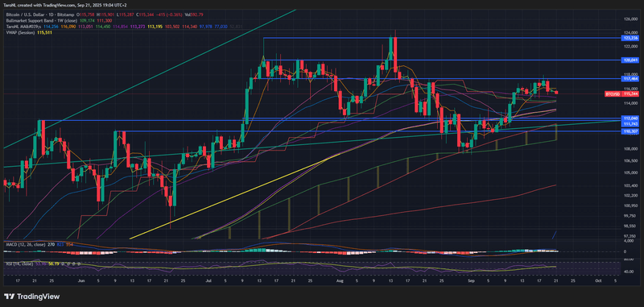
Task: Click the red BTCUSD price tag
Action: click(x=613, y=94)
